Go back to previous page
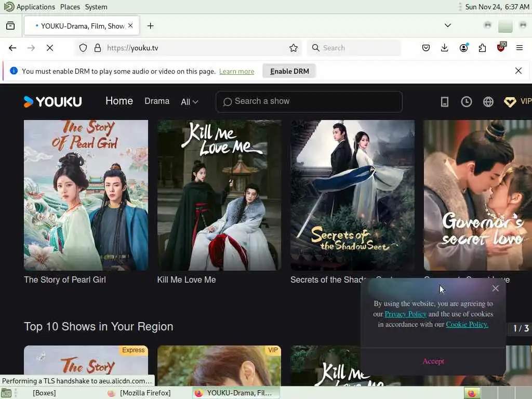Image resolution: width=532 pixels, height=399 pixels. 12,48
